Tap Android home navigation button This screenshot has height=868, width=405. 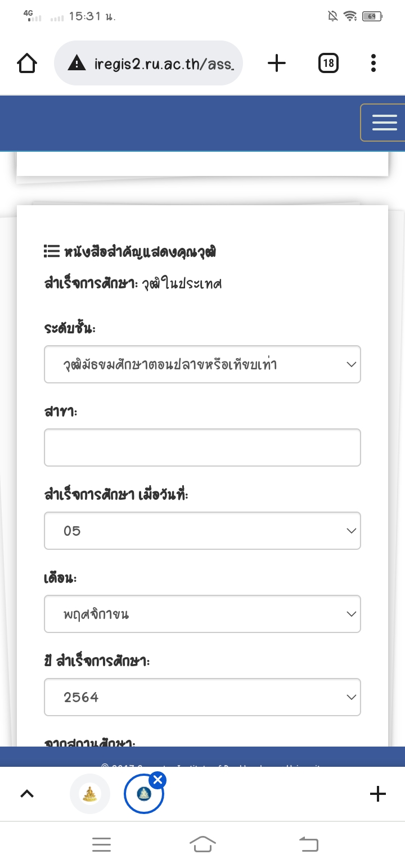pyautogui.click(x=202, y=844)
